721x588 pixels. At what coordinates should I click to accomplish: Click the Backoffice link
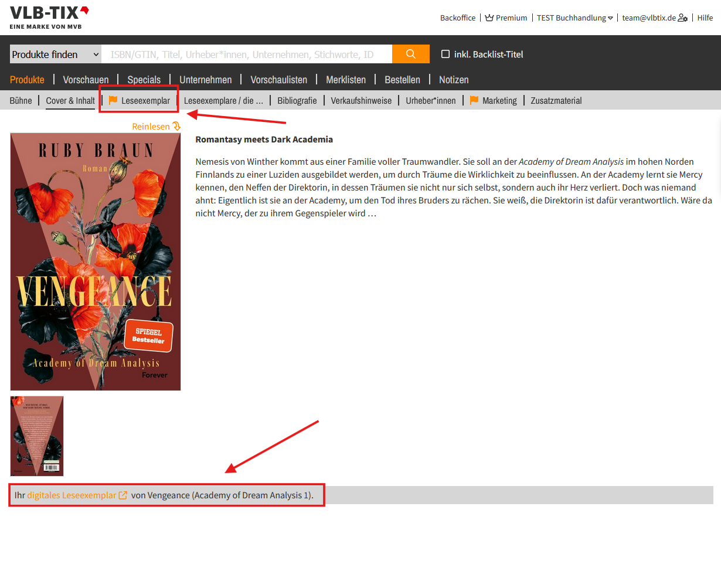point(458,18)
